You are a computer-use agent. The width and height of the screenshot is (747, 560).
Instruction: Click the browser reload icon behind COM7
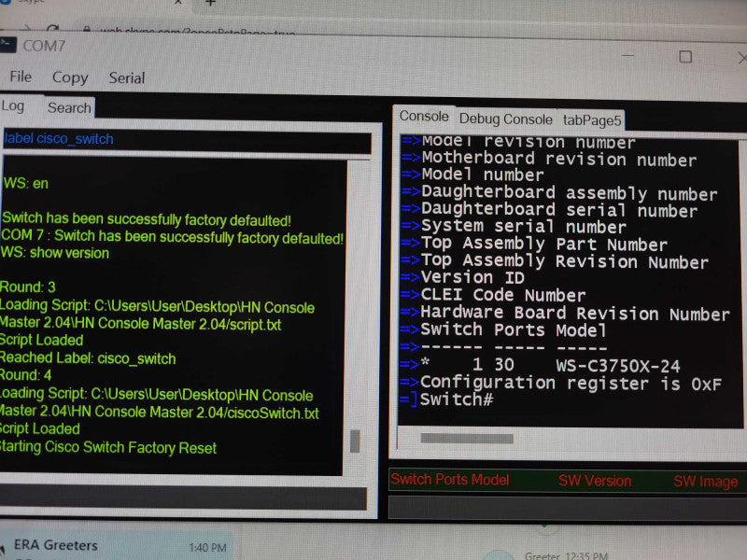point(53,30)
